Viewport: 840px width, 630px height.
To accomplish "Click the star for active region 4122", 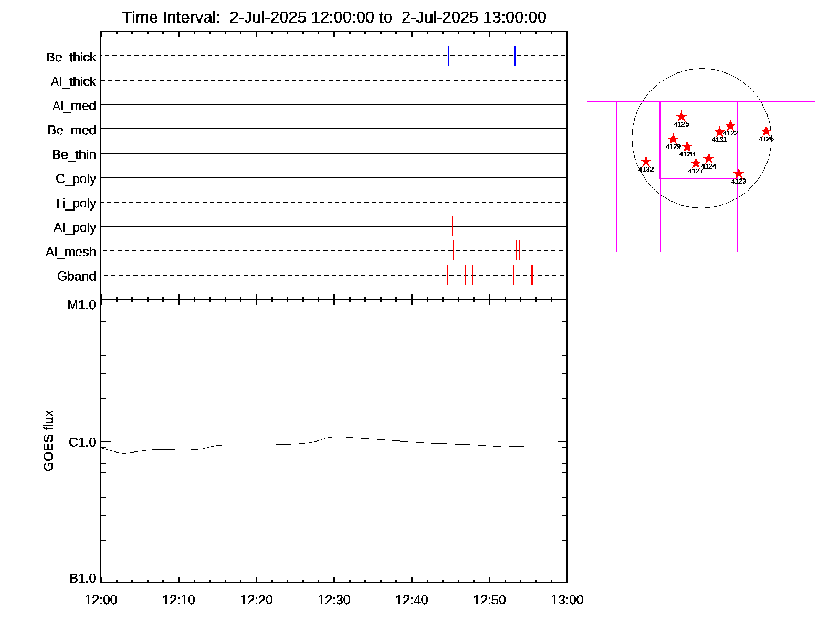I will (730, 126).
